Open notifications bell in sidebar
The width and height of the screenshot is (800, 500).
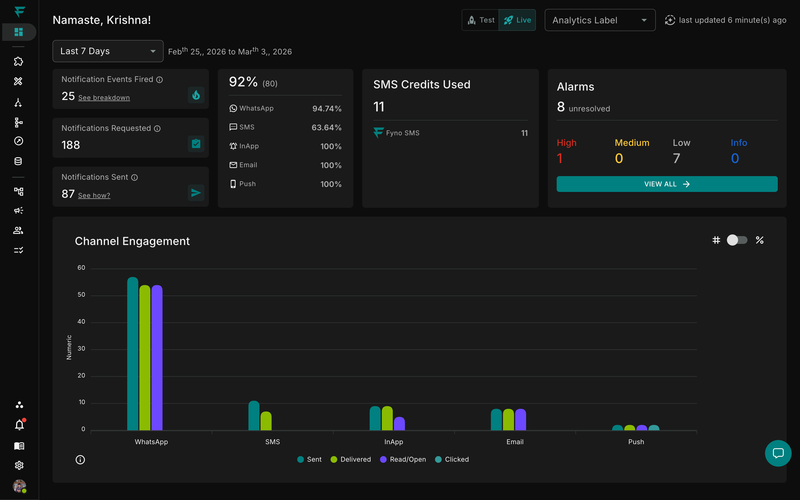(19, 425)
